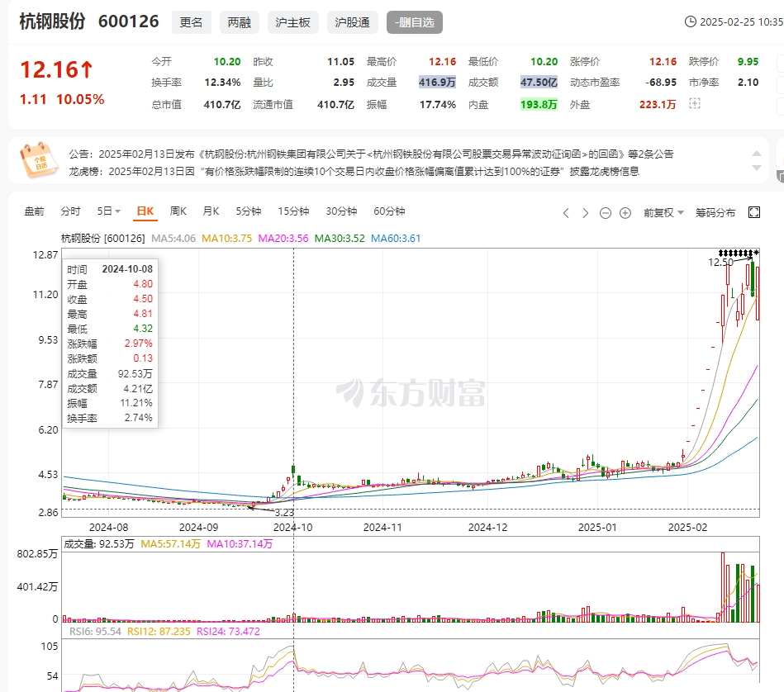Click the 2025-01 date axis label
The width and height of the screenshot is (784, 692).
pos(597,527)
